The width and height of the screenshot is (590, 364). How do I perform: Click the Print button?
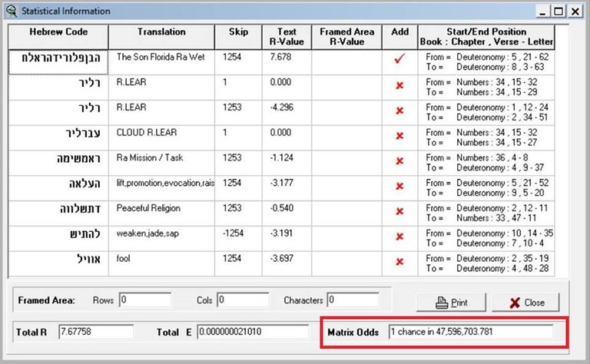pos(451,303)
